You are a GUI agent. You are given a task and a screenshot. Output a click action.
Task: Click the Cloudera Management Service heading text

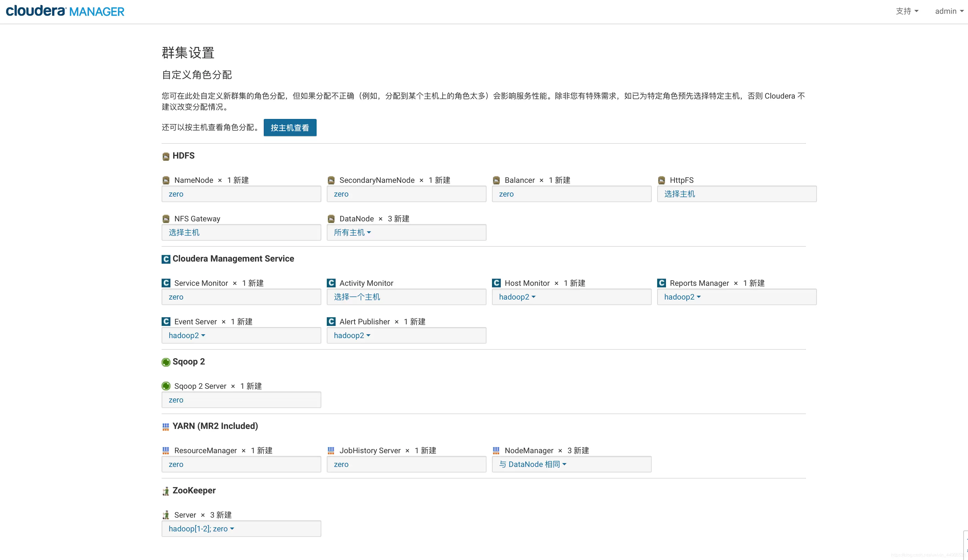click(x=233, y=259)
